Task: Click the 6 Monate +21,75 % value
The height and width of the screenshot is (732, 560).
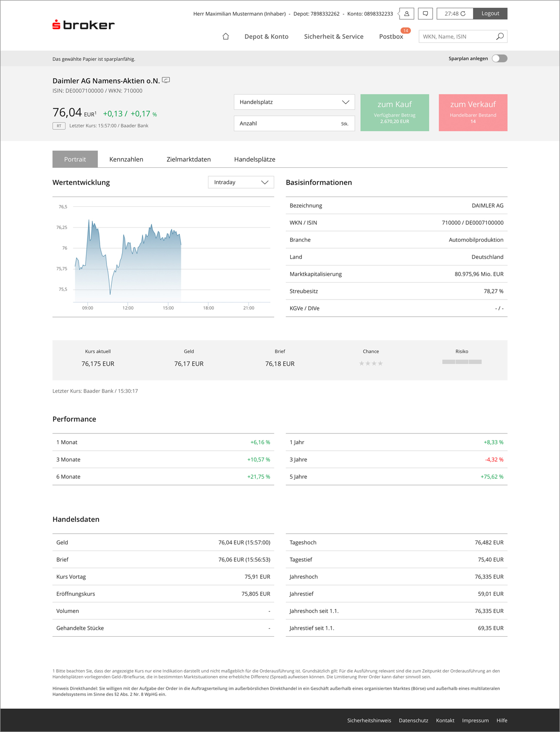Action: point(259,477)
